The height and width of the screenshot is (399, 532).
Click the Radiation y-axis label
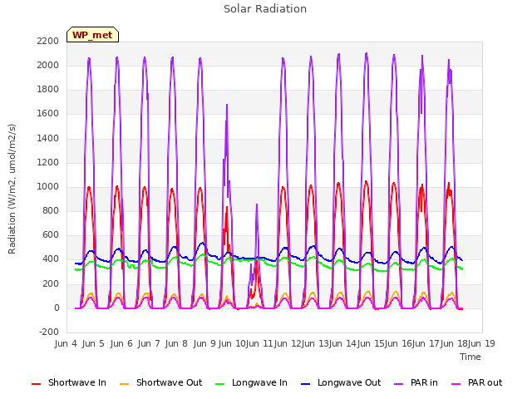(12, 189)
